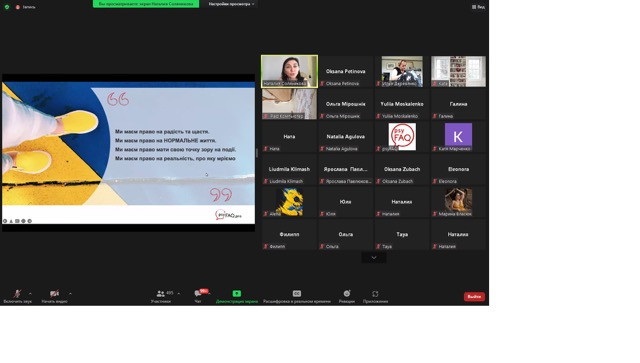Open the Реакции reactions icon
This screenshot has height=363, width=640.
pyautogui.click(x=347, y=293)
